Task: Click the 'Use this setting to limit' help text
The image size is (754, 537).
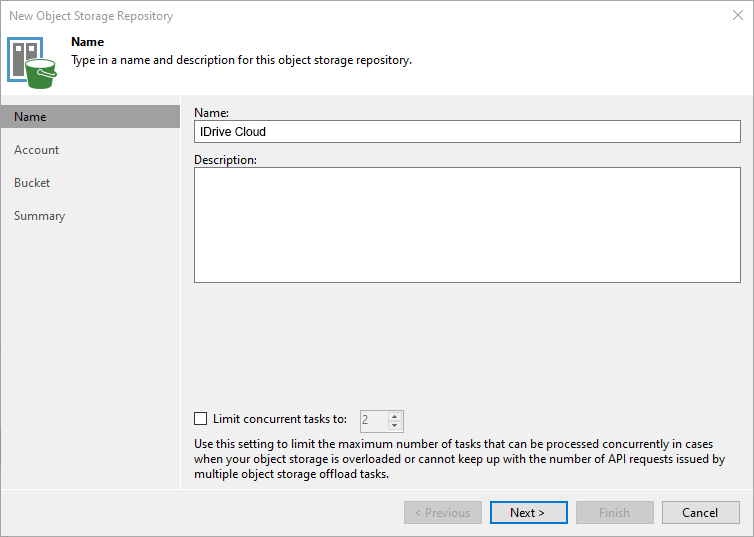Action: 459,459
